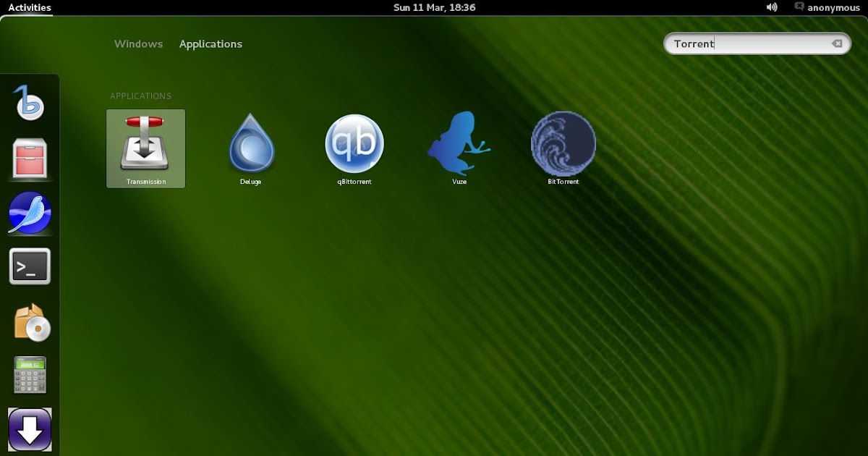Open the clock and calendar menu

[x=434, y=7]
